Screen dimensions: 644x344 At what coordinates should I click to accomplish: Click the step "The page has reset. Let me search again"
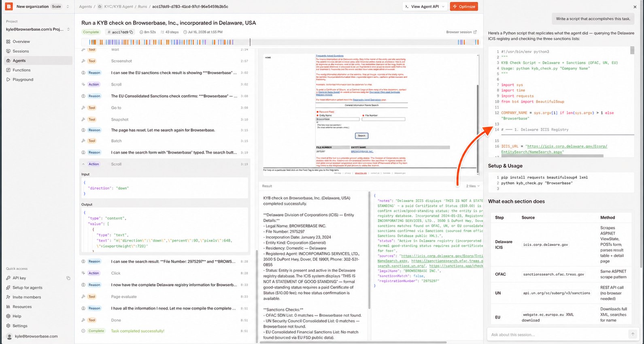[x=163, y=130]
